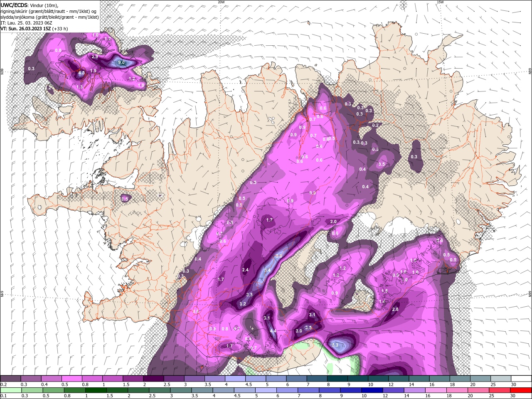The height and width of the screenshot is (399, 532).
Task: Select upper legend swatch between 6 and 7
Action: click(296, 379)
